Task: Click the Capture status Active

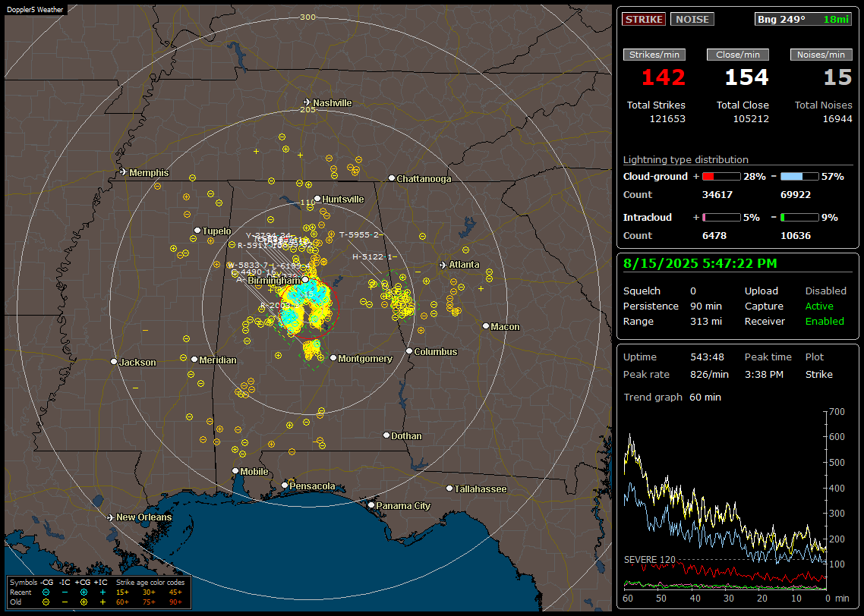Action: click(819, 306)
